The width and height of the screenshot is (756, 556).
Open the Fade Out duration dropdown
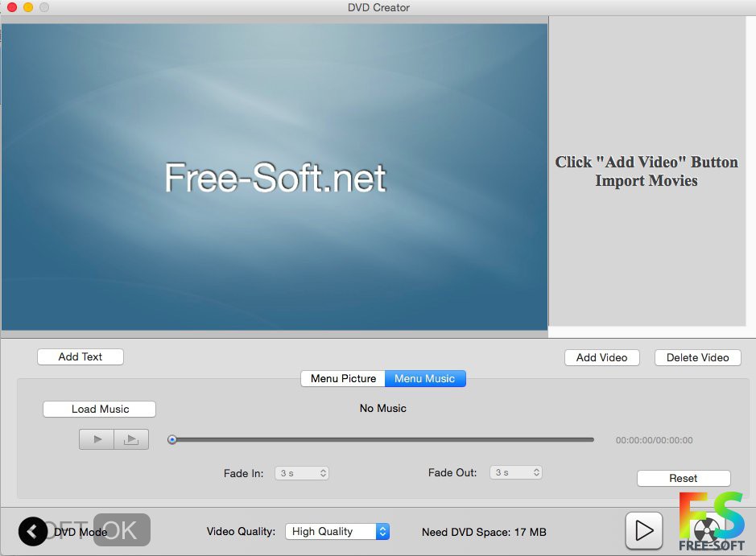tap(516, 472)
